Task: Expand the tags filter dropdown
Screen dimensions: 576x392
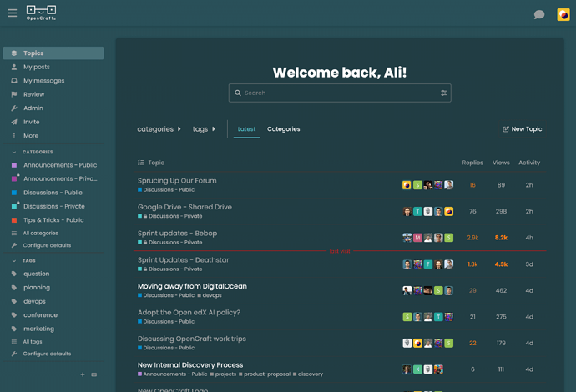Action: pyautogui.click(x=204, y=129)
